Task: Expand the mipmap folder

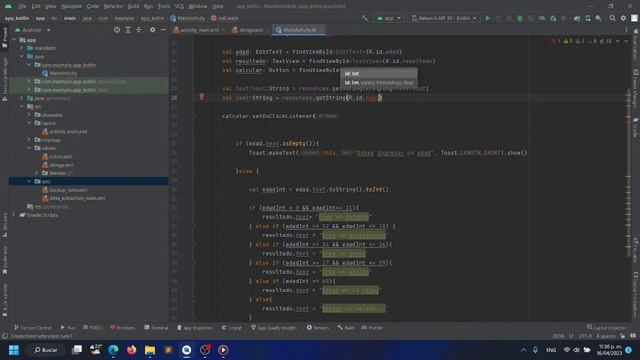Action: [29, 140]
